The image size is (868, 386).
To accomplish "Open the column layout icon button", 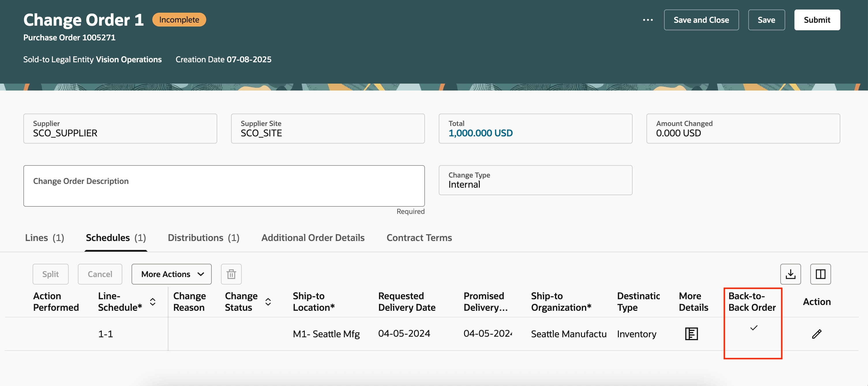I will (x=820, y=274).
